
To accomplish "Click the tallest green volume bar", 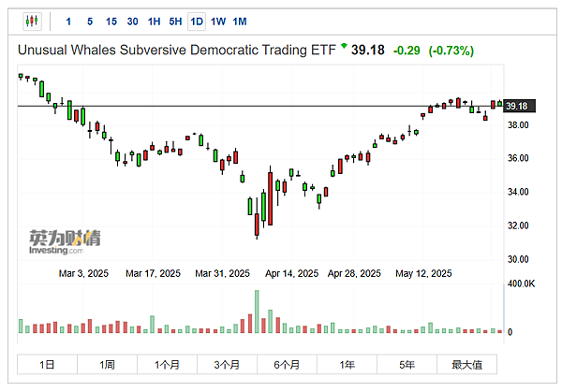I will (257, 312).
